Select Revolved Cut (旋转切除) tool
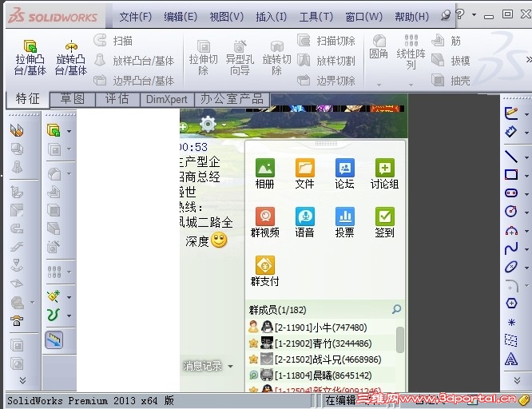The height and width of the screenshot is (409, 532). pyautogui.click(x=276, y=58)
